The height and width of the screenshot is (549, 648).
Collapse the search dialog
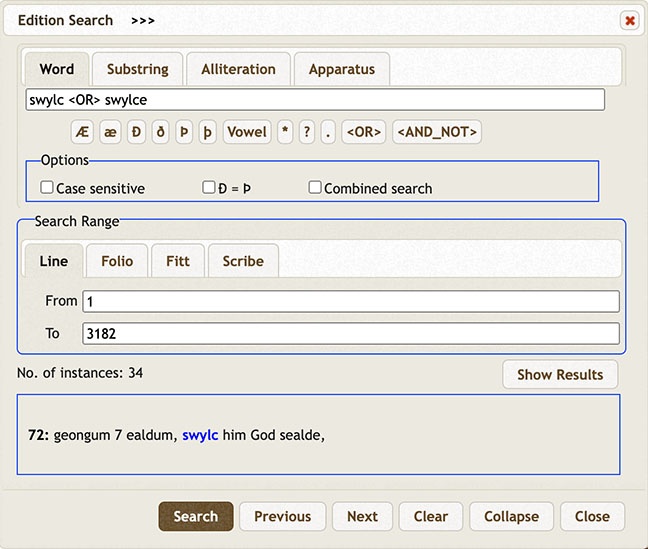[x=511, y=516]
